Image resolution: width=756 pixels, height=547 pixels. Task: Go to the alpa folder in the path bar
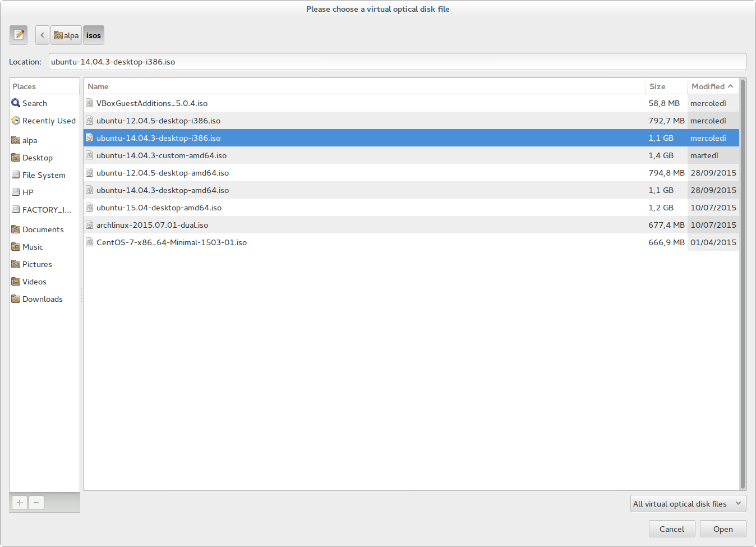tap(66, 35)
